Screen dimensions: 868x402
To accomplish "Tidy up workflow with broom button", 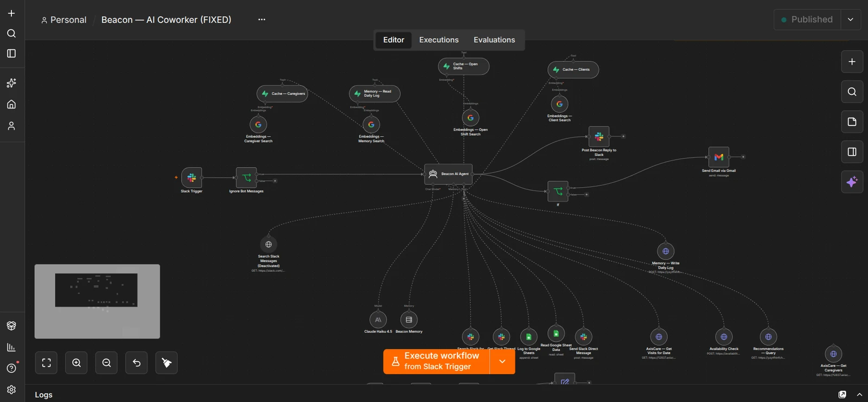I will pos(167,363).
